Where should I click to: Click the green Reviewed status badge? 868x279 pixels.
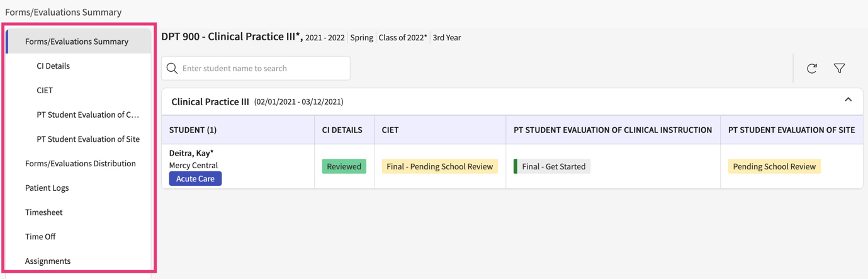pyautogui.click(x=344, y=166)
